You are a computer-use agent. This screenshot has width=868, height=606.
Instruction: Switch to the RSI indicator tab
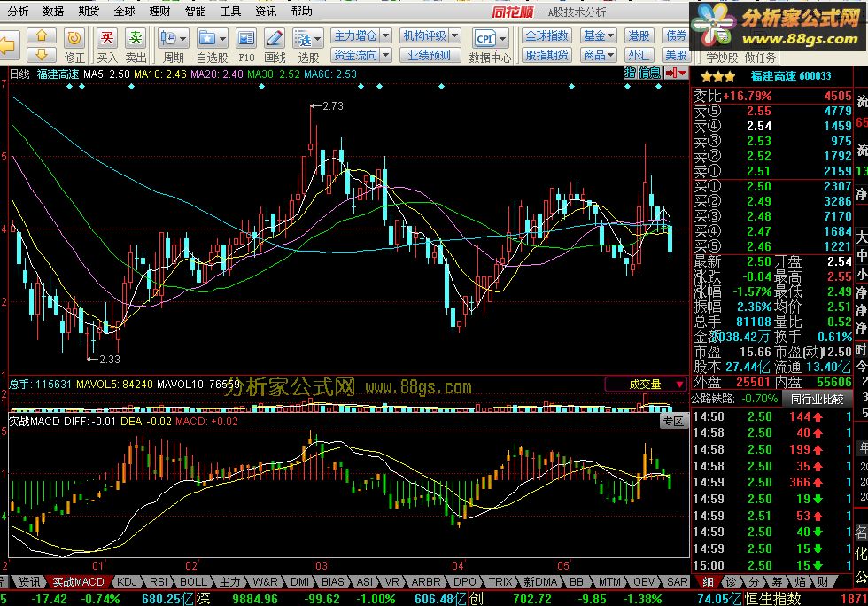[x=159, y=581]
